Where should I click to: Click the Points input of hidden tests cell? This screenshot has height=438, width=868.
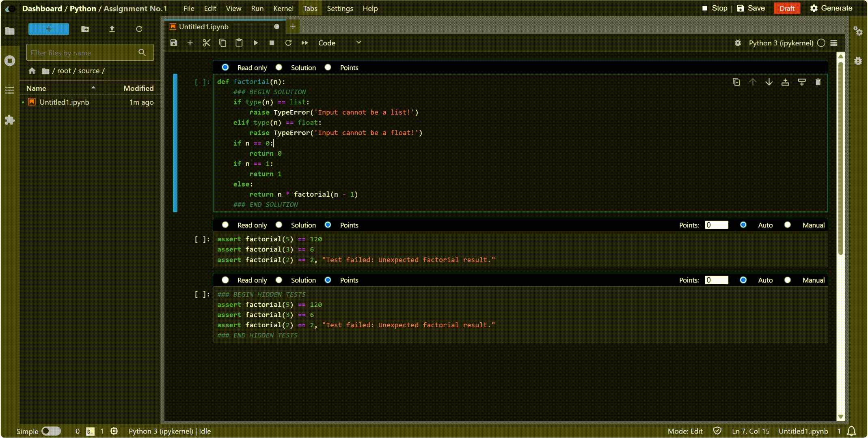(717, 280)
